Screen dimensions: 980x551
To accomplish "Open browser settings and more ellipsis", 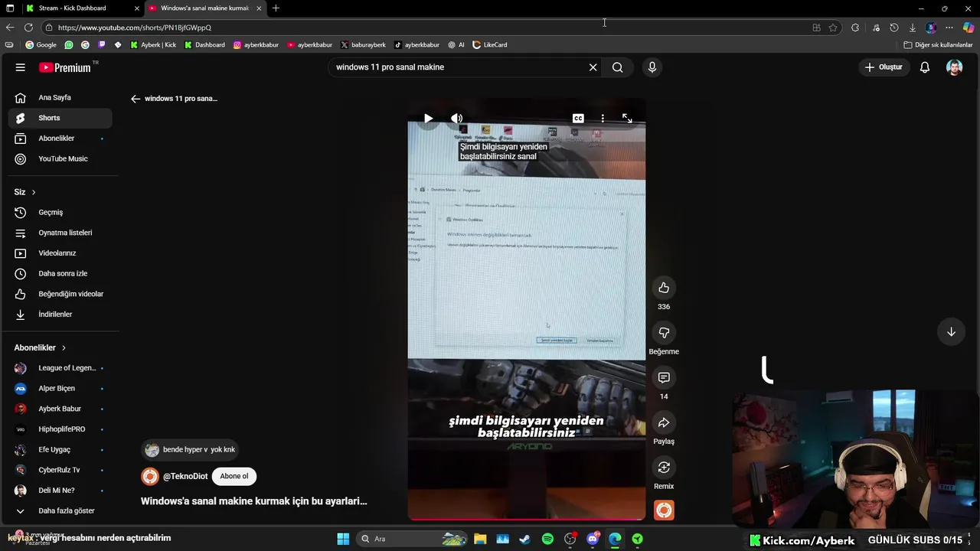I will tap(949, 28).
